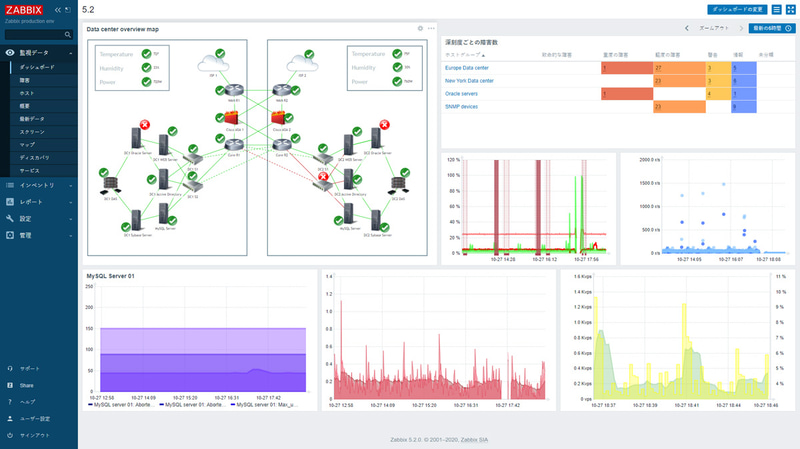Image resolution: width=800 pixels, height=449 pixels.
Task: Open the 最新の6時間 time selector tab
Action: [x=772, y=28]
